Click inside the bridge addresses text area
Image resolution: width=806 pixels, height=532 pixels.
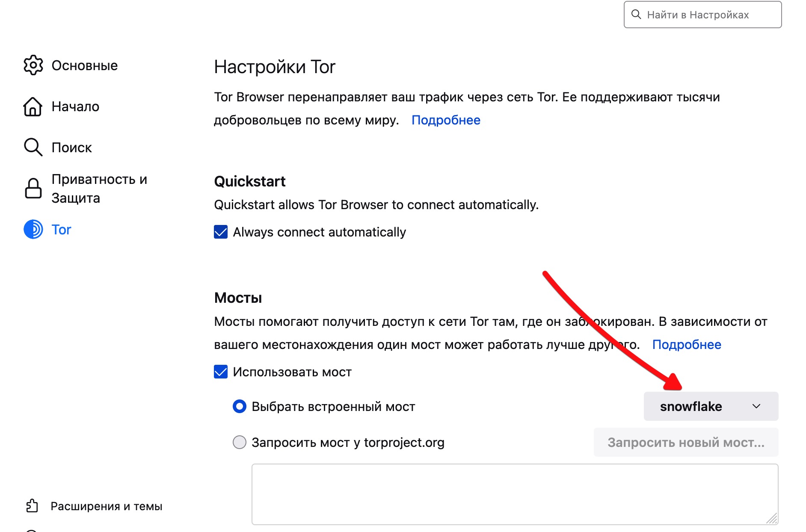coord(515,494)
